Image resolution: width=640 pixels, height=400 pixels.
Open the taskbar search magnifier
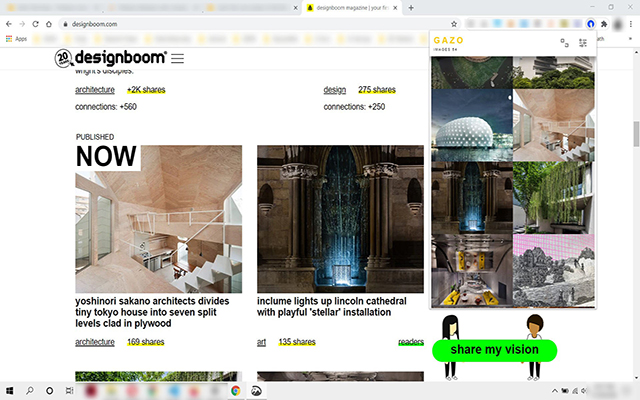(29, 391)
